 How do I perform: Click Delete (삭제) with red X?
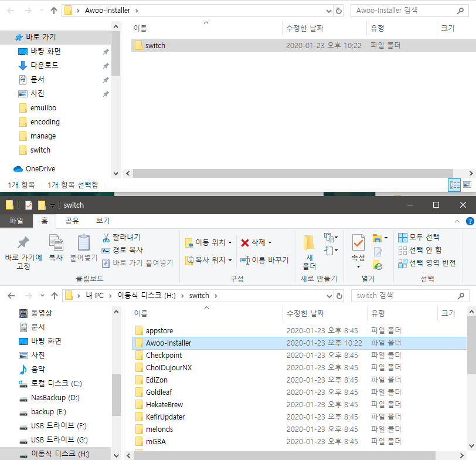256,242
